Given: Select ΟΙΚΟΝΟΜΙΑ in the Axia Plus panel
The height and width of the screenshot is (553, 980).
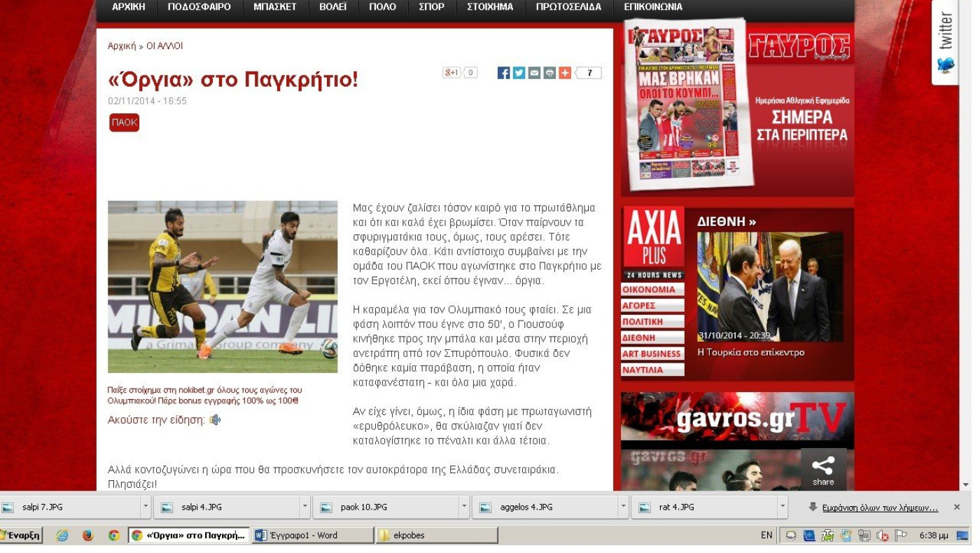Looking at the screenshot, I should click(650, 290).
